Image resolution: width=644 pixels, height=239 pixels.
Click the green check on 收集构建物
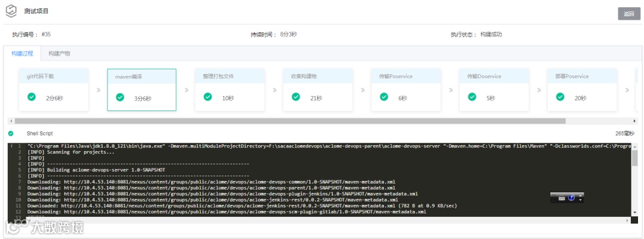coord(296,97)
